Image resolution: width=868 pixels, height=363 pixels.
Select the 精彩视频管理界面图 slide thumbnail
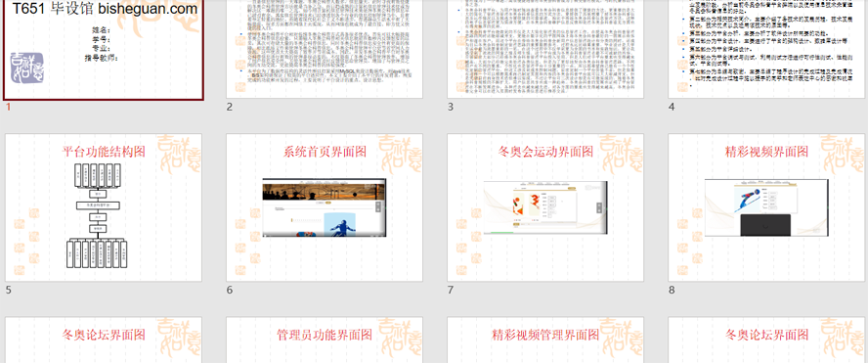pos(545,340)
